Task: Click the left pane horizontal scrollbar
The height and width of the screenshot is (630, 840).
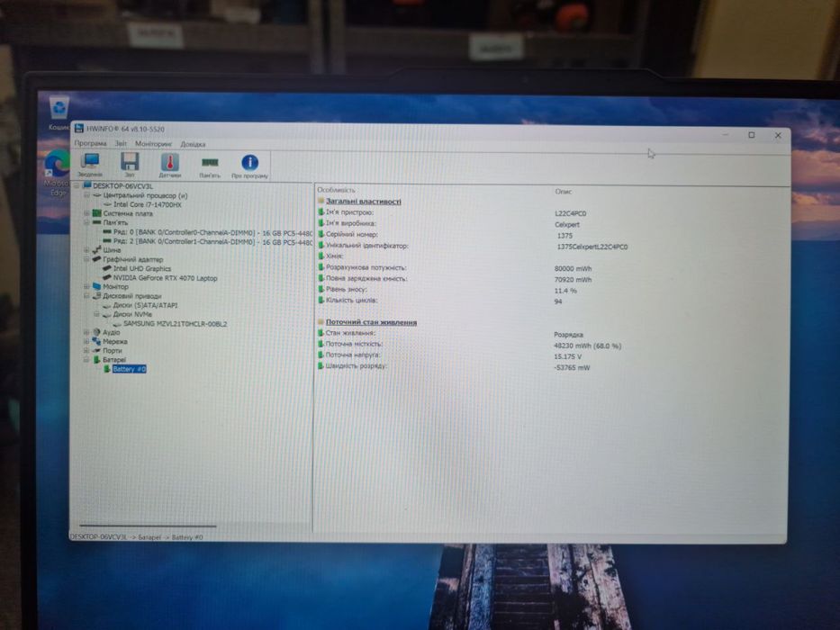Action: [x=148, y=526]
